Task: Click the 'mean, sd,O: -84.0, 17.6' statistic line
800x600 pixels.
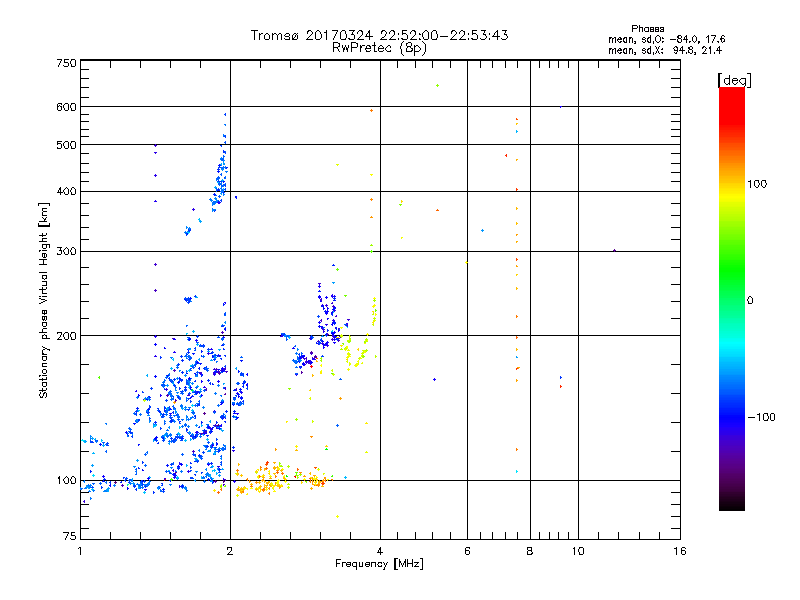Action: (666, 39)
